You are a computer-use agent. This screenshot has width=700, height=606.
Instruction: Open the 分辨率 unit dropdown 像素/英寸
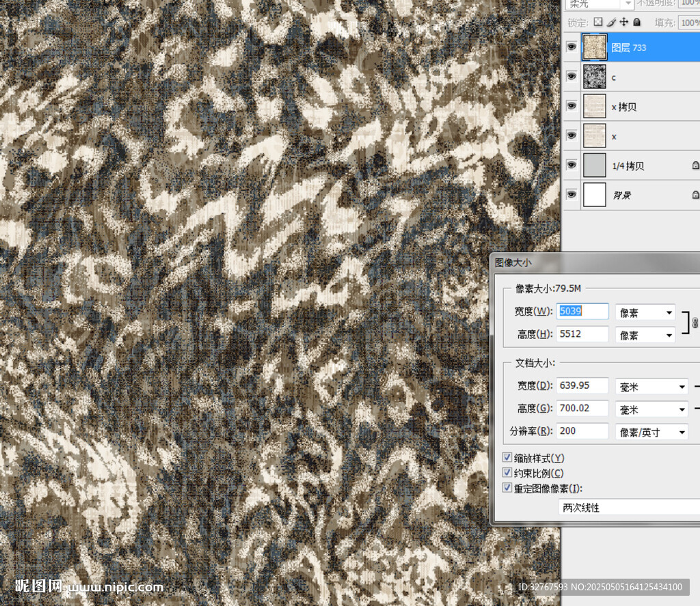(x=651, y=432)
